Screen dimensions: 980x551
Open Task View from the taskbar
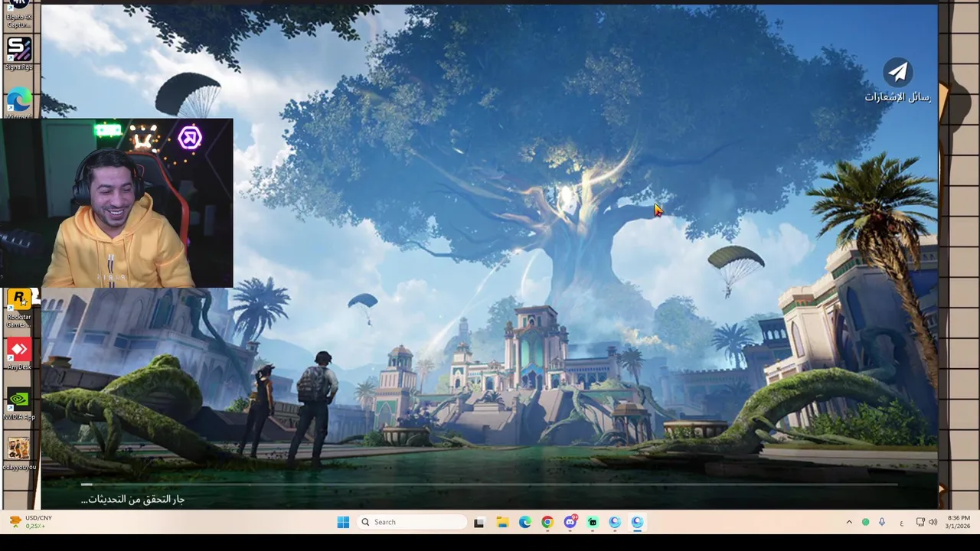[479, 522]
